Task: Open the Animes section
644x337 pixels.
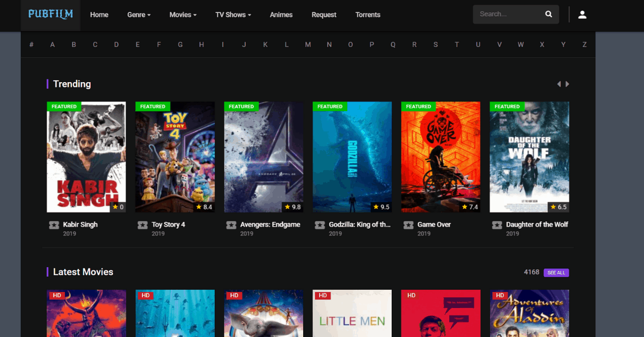Action: click(281, 15)
